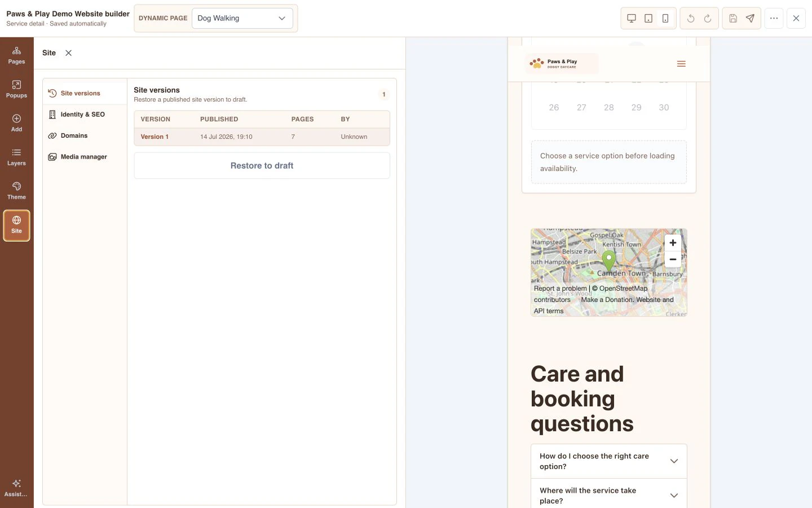Select the Version 1 row
This screenshot has width=812, height=508.
pos(262,137)
